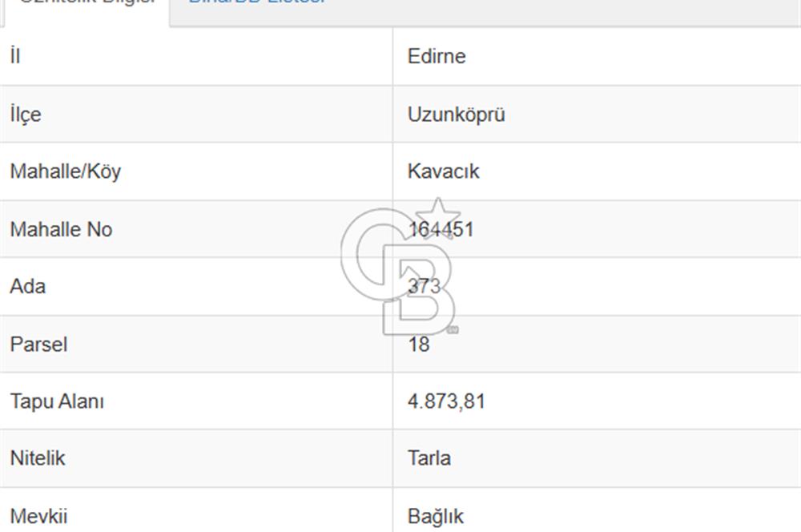
Task: Click the Ada value 373
Action: (x=426, y=287)
